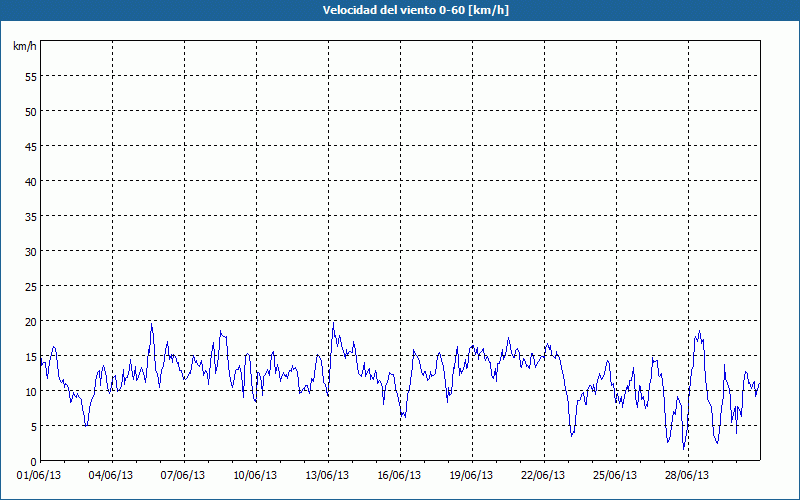800x500 pixels.
Task: Click the y-axis value '45'
Action: click(31, 146)
